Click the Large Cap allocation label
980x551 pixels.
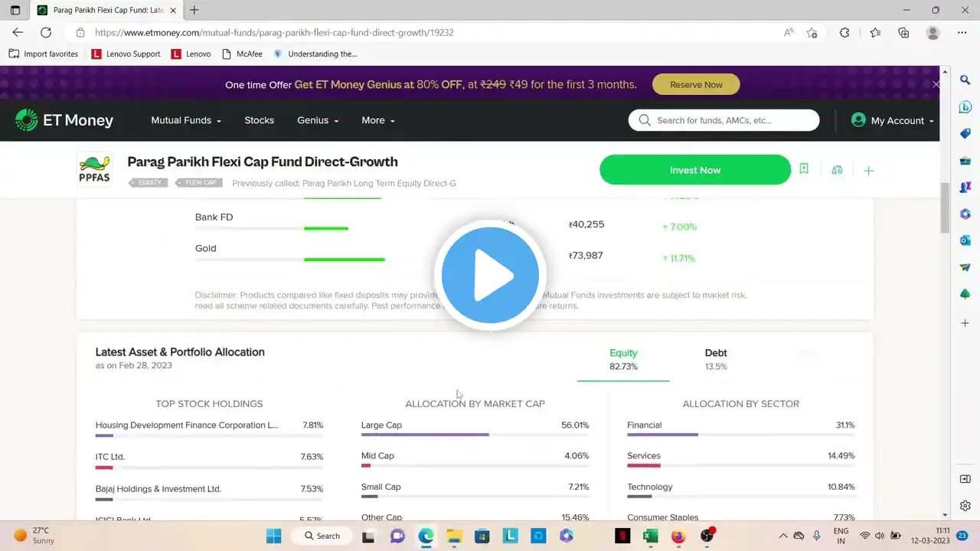point(381,425)
